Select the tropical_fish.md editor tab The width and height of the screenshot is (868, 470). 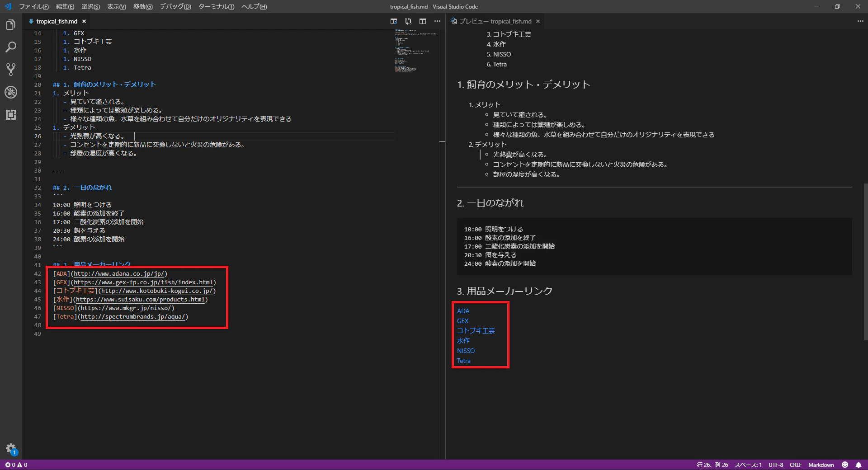57,21
